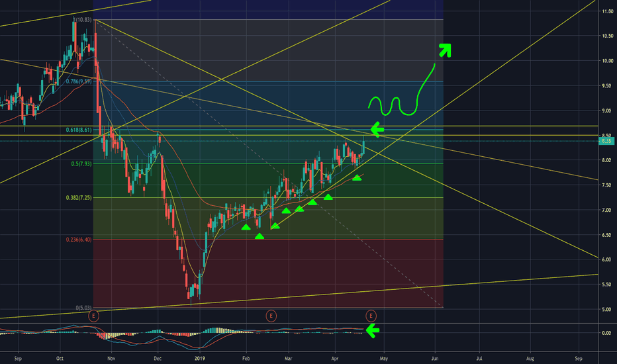The image size is (617, 364).
Task: Click the 9.50 price axis label
Action: (608, 86)
